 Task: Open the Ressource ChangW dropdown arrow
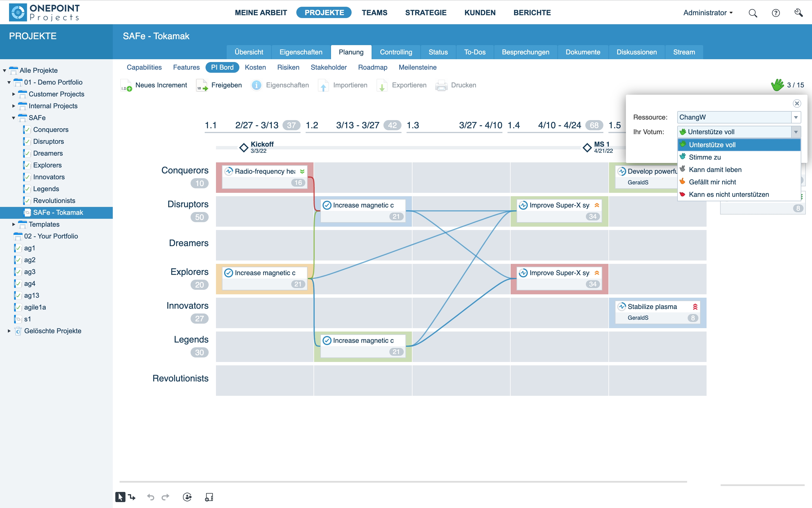pyautogui.click(x=796, y=117)
